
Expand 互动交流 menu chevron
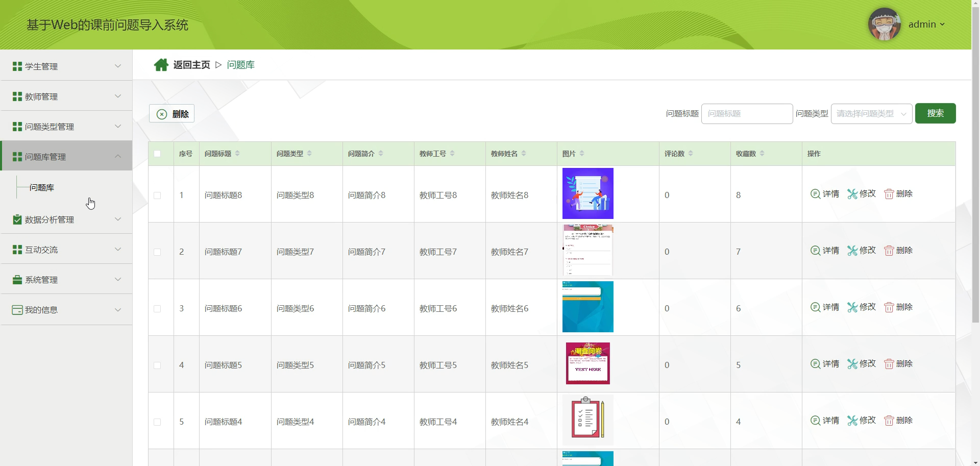pos(118,249)
